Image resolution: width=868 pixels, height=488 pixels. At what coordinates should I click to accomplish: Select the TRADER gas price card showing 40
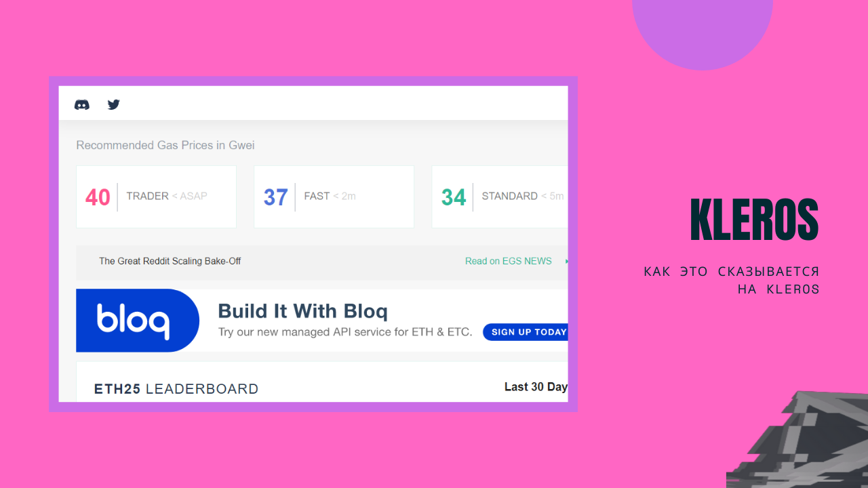coord(156,197)
